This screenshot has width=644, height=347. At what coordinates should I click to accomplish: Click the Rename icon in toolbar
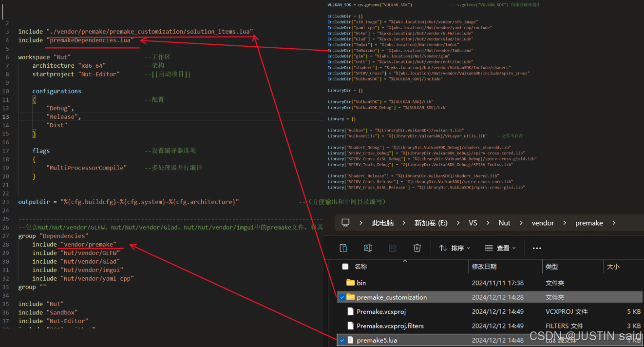click(x=368, y=248)
